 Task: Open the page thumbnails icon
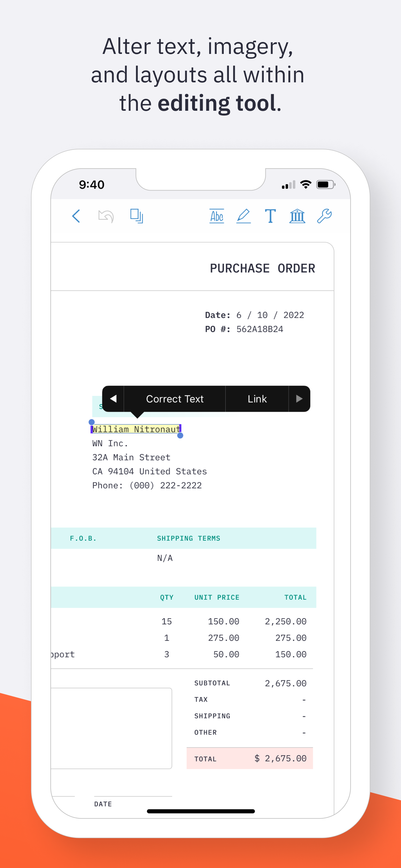137,216
